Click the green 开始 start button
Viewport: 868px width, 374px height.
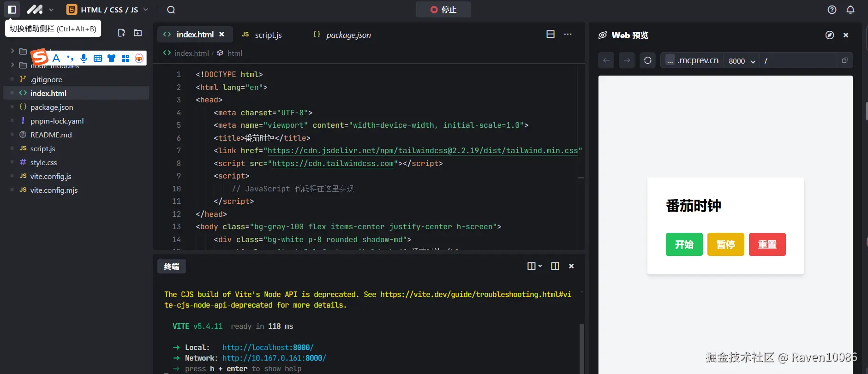(684, 244)
